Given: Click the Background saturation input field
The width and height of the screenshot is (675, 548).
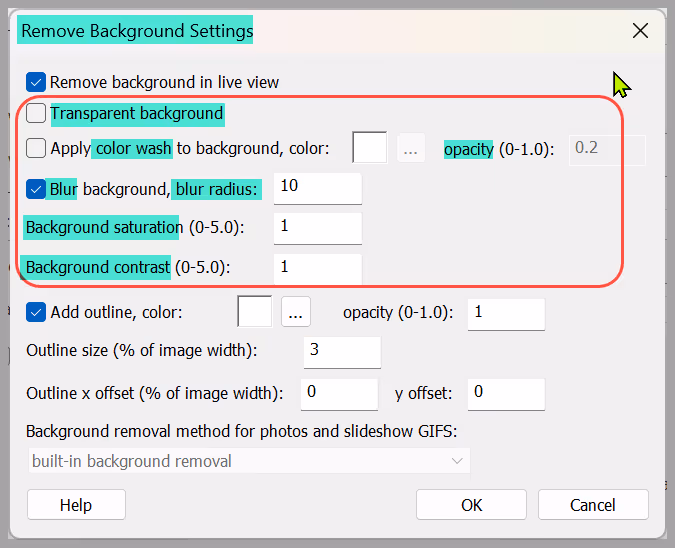Looking at the screenshot, I should point(318,229).
